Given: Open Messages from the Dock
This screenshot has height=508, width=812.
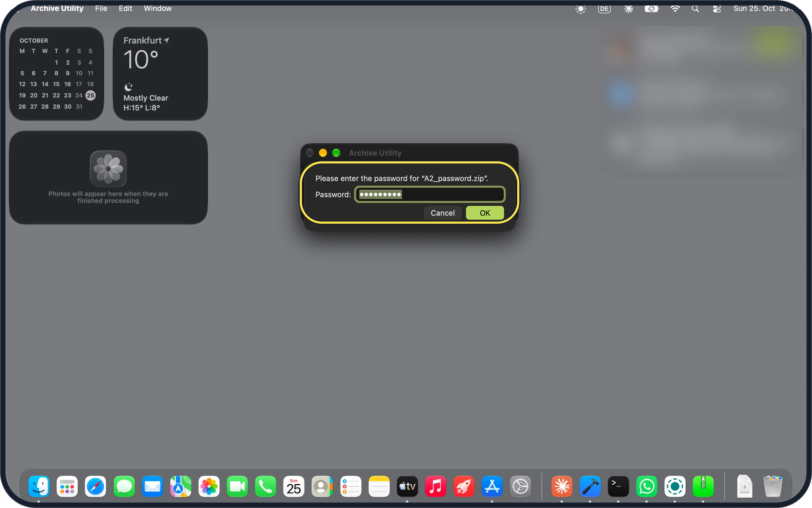Looking at the screenshot, I should 124,486.
